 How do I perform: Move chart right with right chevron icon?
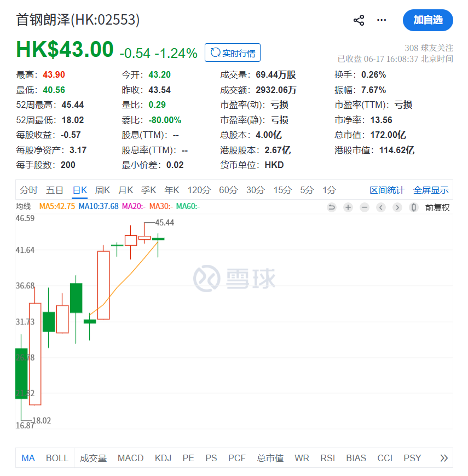pyautogui.click(x=397, y=207)
